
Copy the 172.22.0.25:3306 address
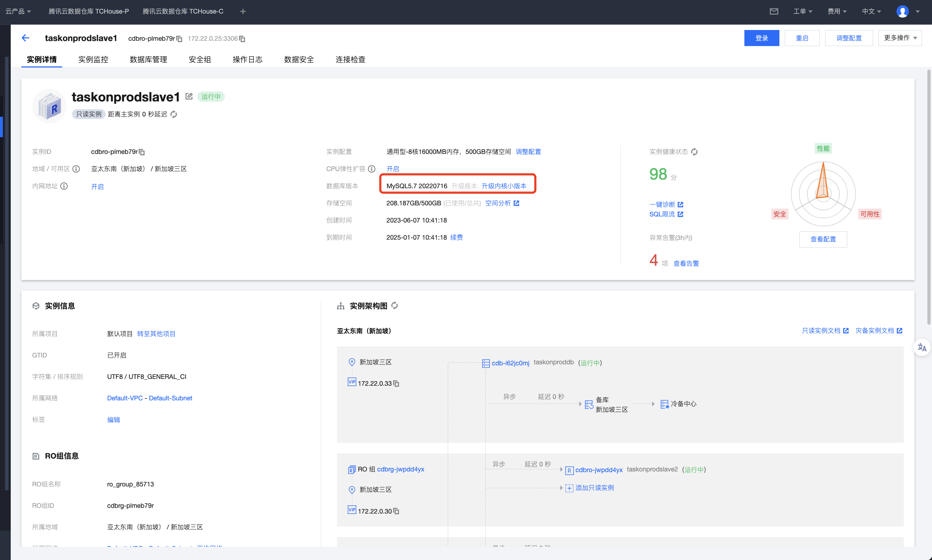pos(242,39)
